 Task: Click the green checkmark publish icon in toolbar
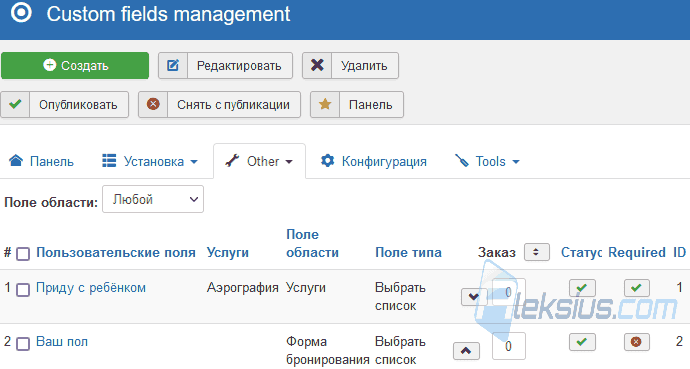pos(15,105)
